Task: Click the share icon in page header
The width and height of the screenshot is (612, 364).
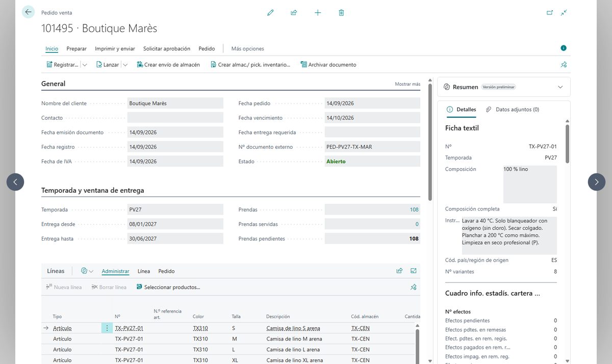Action: pos(294,13)
